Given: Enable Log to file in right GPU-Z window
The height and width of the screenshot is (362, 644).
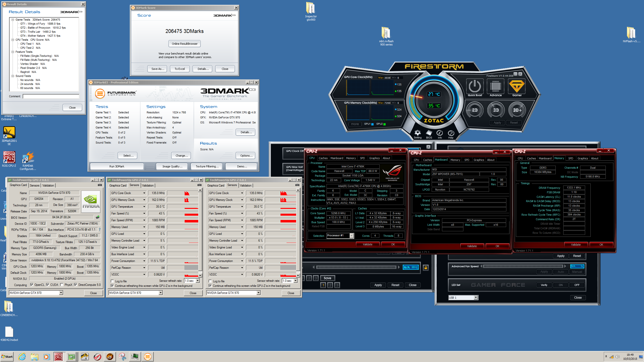Looking at the screenshot, I should 210,281.
